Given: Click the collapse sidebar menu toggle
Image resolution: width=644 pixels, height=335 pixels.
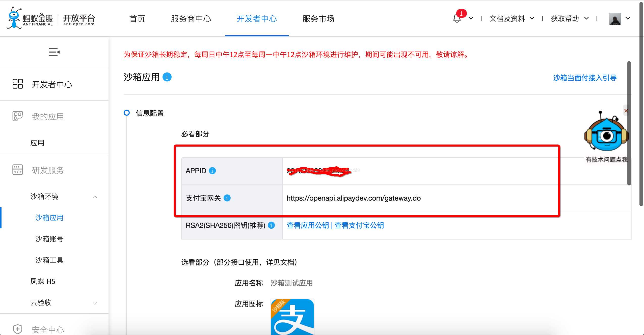Looking at the screenshot, I should click(54, 52).
